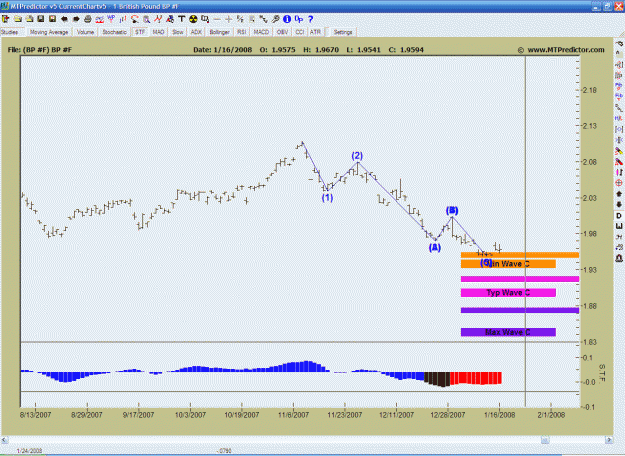This screenshot has width=625, height=456.
Task: Toggle the OBV study button
Action: point(282,32)
